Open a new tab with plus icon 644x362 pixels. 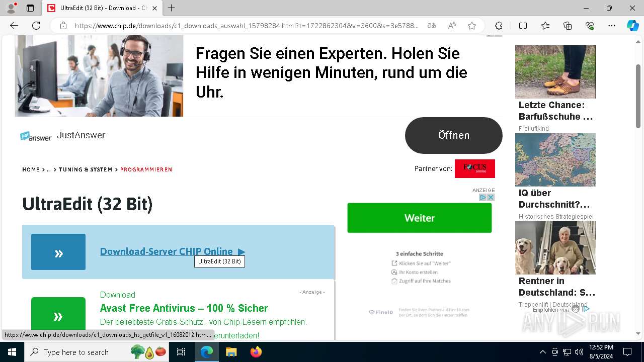pyautogui.click(x=172, y=8)
